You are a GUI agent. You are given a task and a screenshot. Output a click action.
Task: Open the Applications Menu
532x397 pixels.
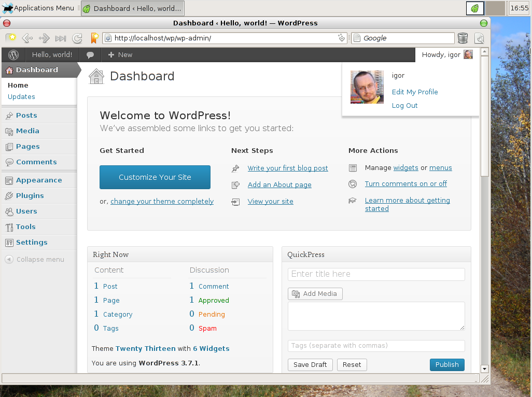pos(38,8)
